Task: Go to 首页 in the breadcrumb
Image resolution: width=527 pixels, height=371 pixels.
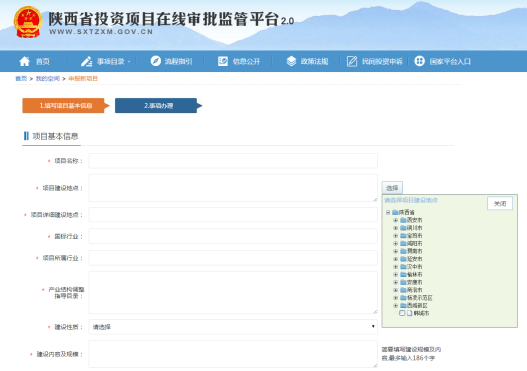Action: 21,78
